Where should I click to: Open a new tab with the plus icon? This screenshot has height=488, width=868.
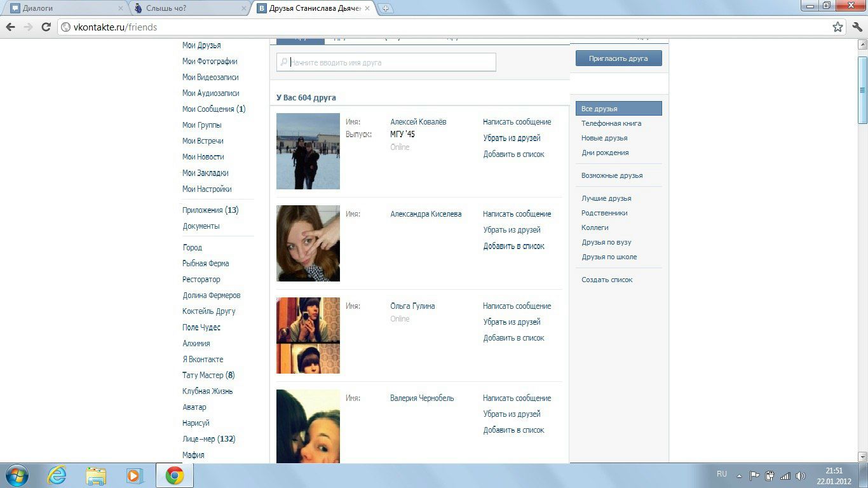point(386,8)
